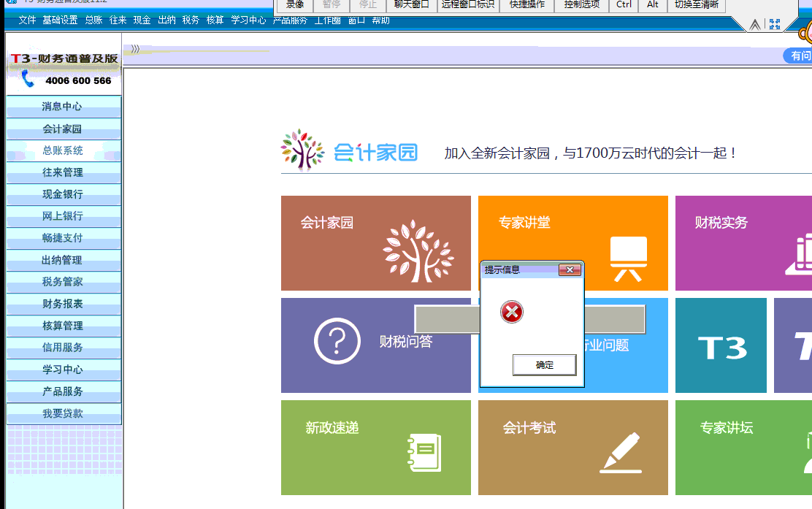Viewport: 812px width, 509px height.
Task: Open the 现金 menu
Action: (142, 20)
